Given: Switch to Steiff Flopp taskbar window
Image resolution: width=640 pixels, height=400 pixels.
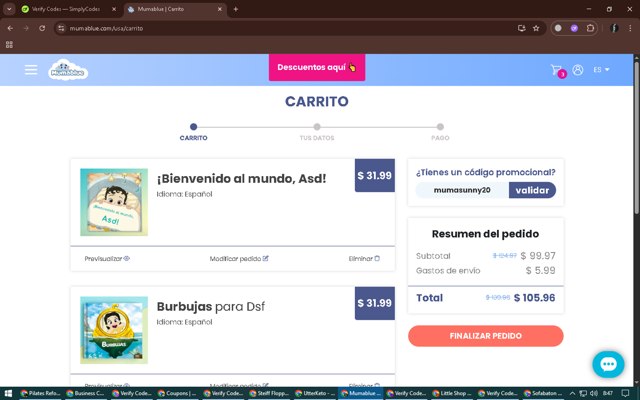Looking at the screenshot, I should point(269,393).
